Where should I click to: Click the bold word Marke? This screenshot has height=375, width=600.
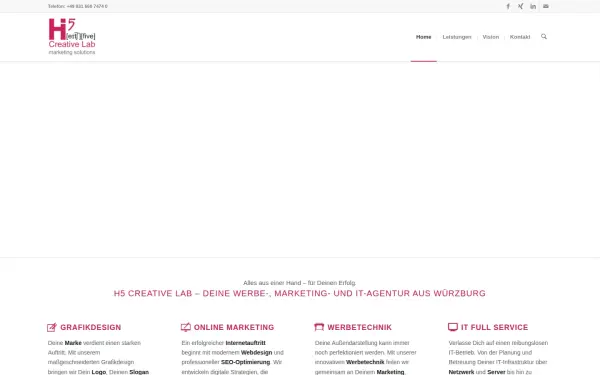[x=73, y=343]
